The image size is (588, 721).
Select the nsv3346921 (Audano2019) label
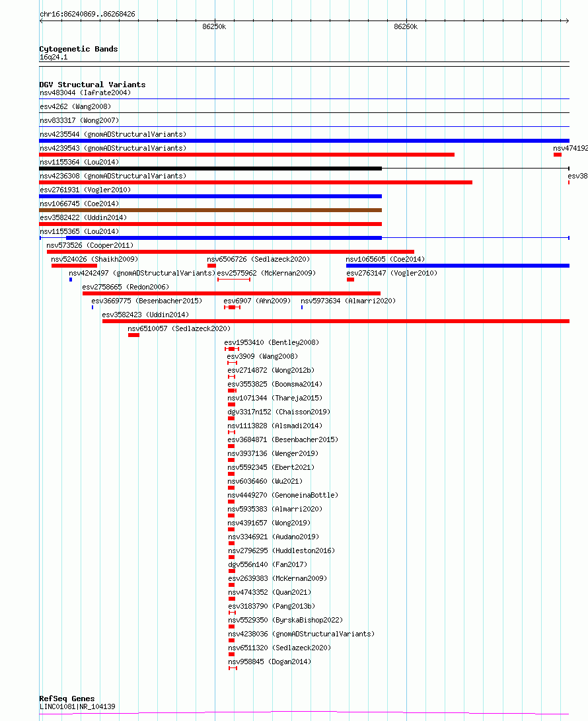[274, 537]
